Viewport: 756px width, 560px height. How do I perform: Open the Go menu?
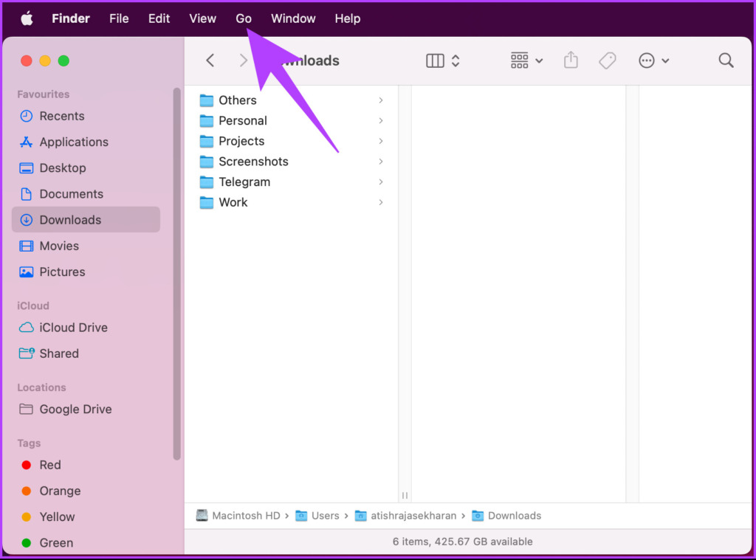tap(244, 18)
